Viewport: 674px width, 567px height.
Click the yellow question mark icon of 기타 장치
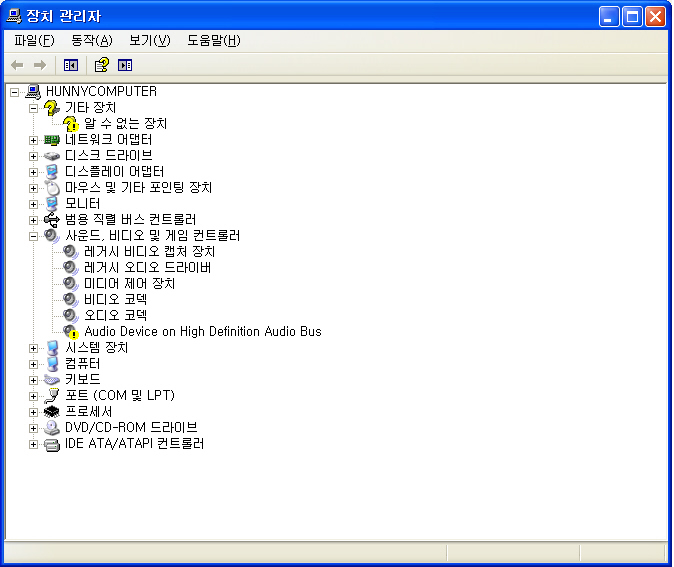(52, 108)
